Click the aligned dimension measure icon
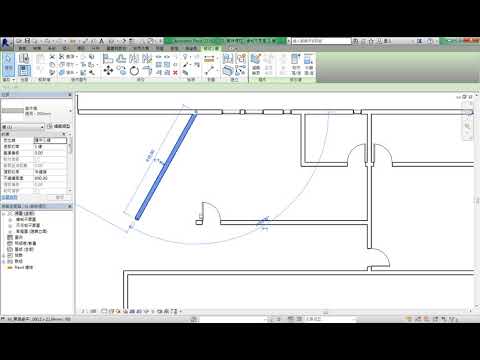Screen dimensions: 480x360 coord(209,59)
